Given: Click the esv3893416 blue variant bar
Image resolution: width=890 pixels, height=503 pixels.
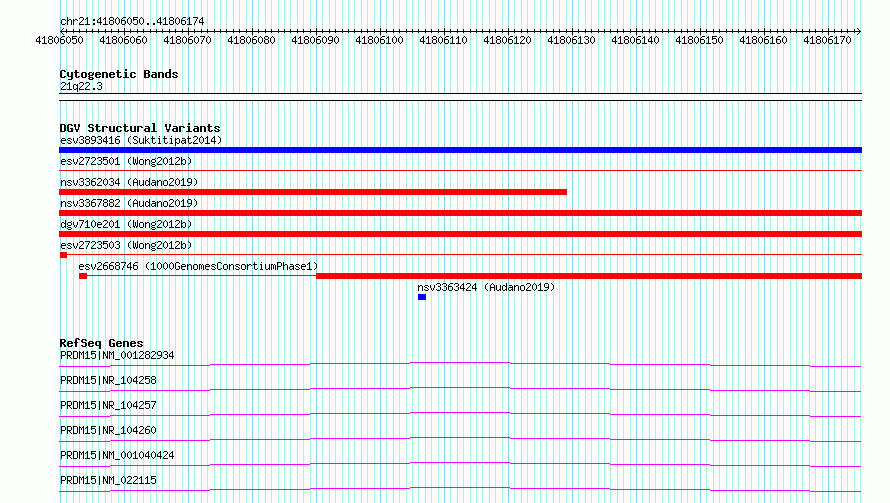Looking at the screenshot, I should click(460, 150).
